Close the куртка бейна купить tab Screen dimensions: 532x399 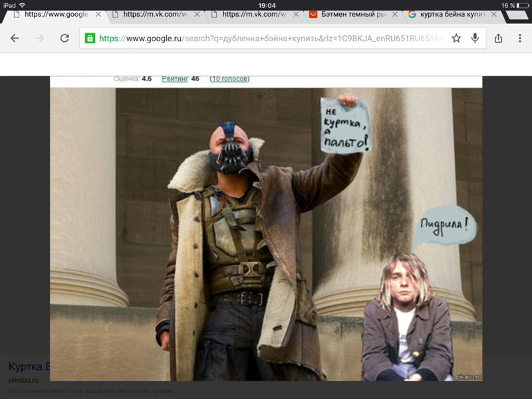[494, 14]
